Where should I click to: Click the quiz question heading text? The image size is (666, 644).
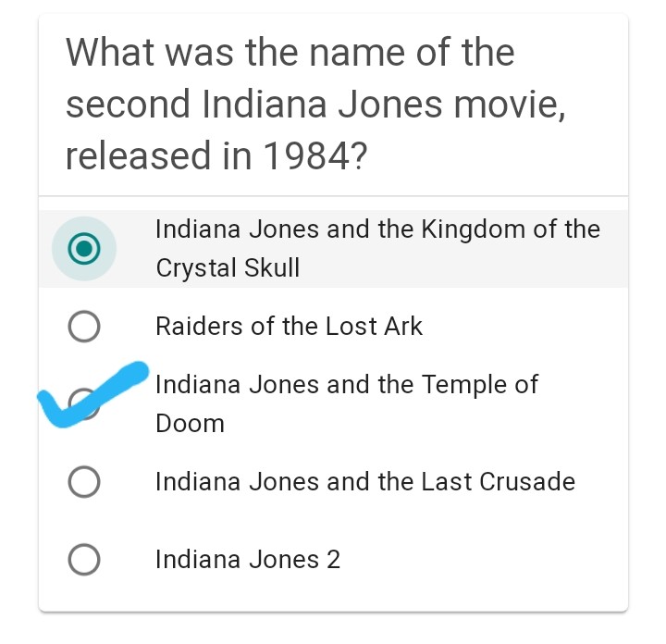pyautogui.click(x=314, y=104)
